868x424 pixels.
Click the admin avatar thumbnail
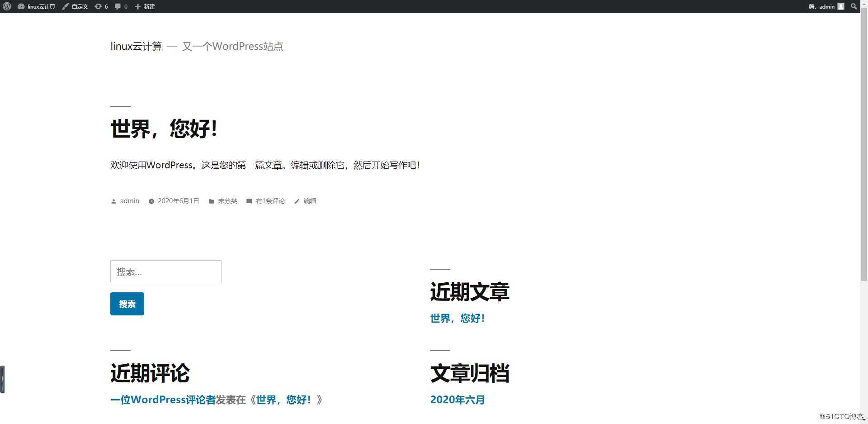(841, 6)
